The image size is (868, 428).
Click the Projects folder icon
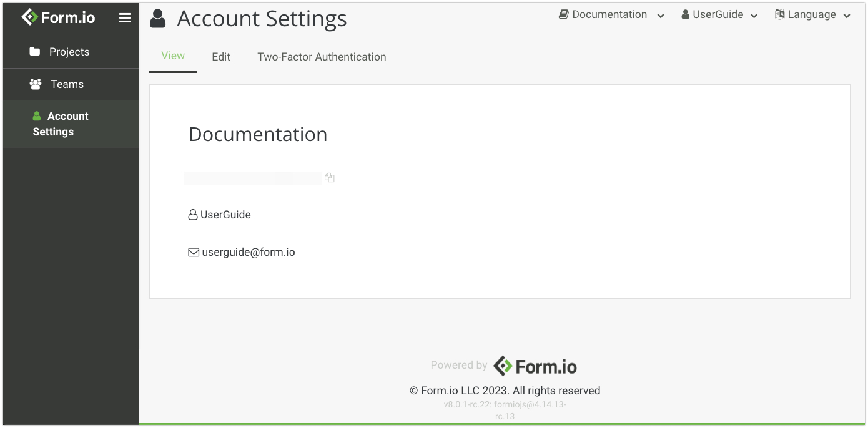tap(35, 52)
